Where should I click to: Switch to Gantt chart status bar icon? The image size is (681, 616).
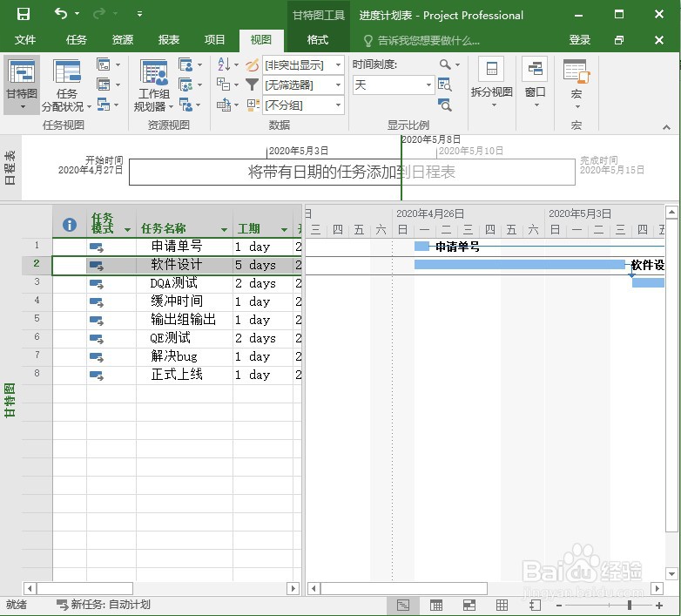[x=403, y=605]
